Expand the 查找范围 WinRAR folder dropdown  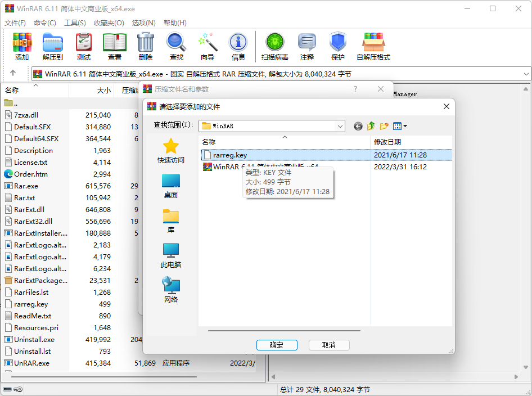click(340, 126)
